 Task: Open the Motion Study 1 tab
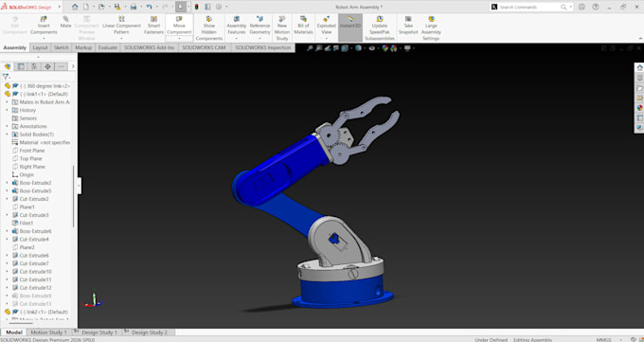click(48, 333)
